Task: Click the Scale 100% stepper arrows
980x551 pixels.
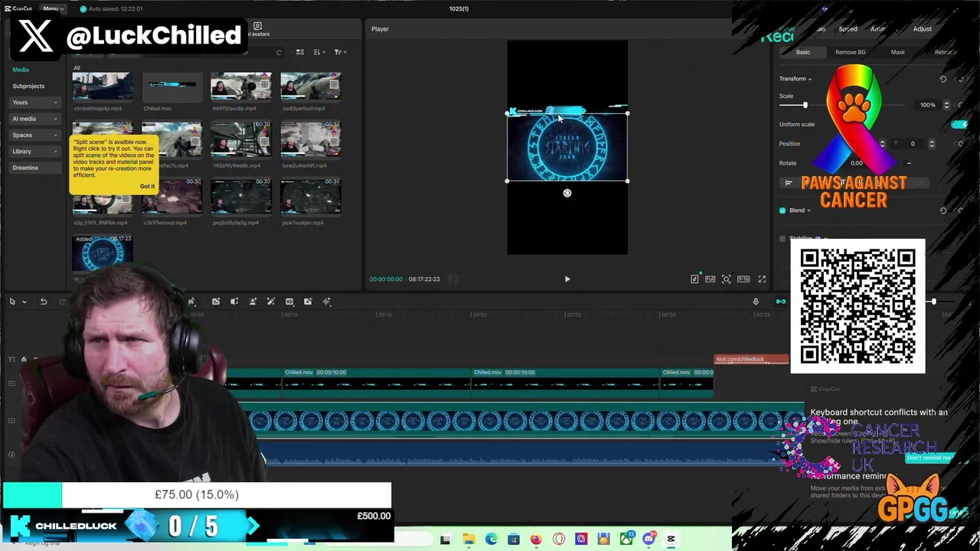Action: coord(946,105)
